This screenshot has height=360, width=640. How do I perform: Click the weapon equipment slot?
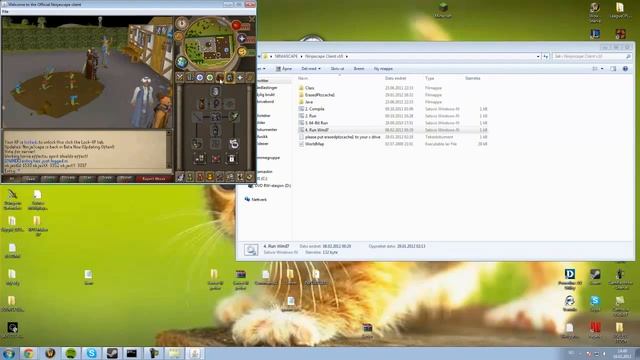click(x=197, y=117)
